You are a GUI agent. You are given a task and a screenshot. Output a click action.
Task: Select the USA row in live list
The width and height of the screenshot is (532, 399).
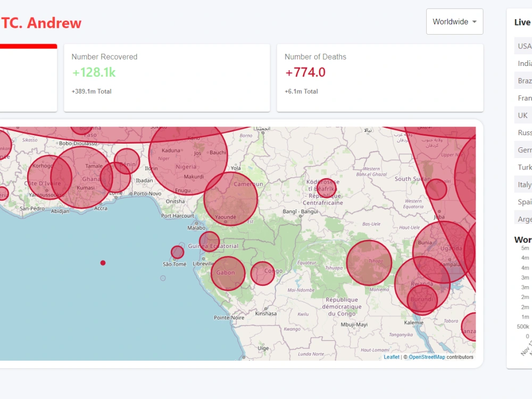(x=523, y=46)
